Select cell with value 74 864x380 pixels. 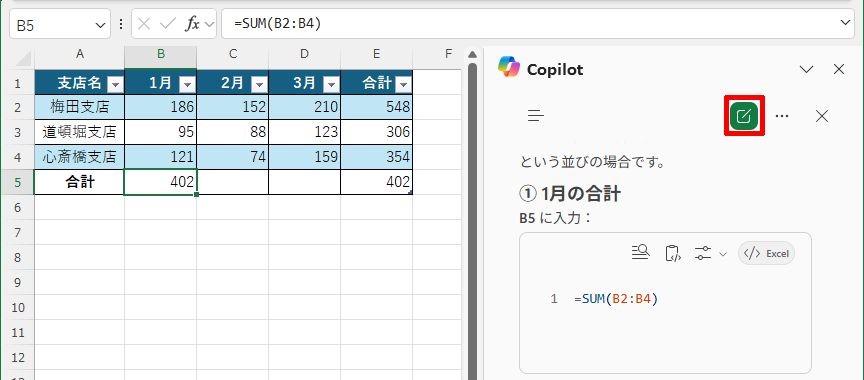233,157
